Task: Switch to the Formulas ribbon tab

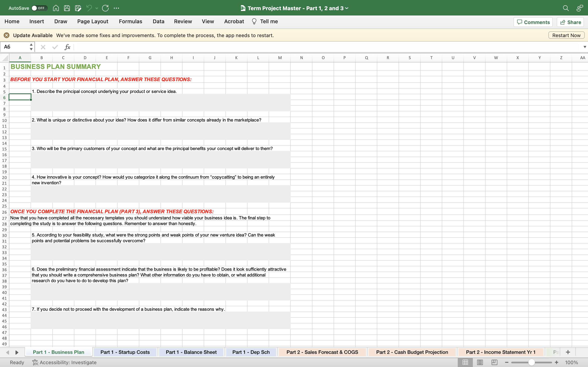Action: pos(130,21)
